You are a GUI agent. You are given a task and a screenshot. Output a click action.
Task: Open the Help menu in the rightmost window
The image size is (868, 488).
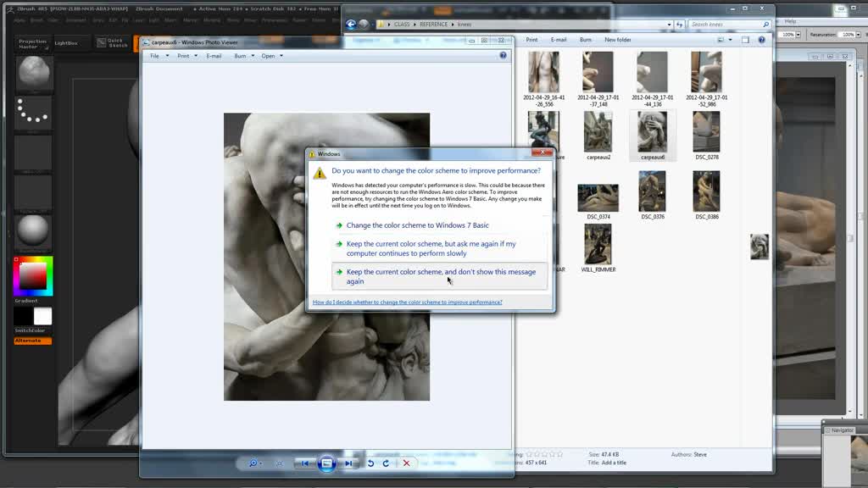point(790,21)
